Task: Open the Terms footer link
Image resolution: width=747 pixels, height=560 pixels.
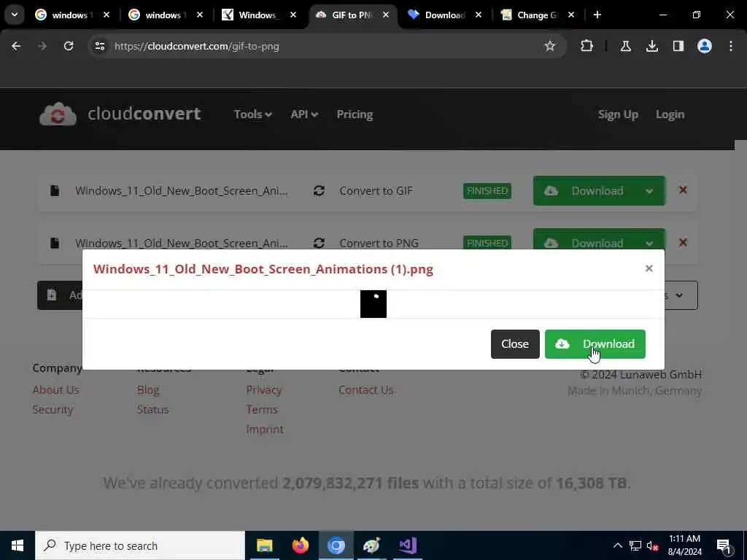Action: tap(262, 410)
